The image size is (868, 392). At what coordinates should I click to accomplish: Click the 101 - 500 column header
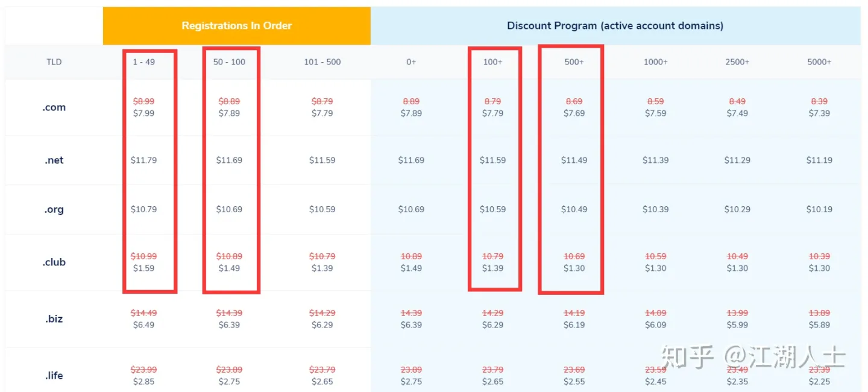(322, 62)
